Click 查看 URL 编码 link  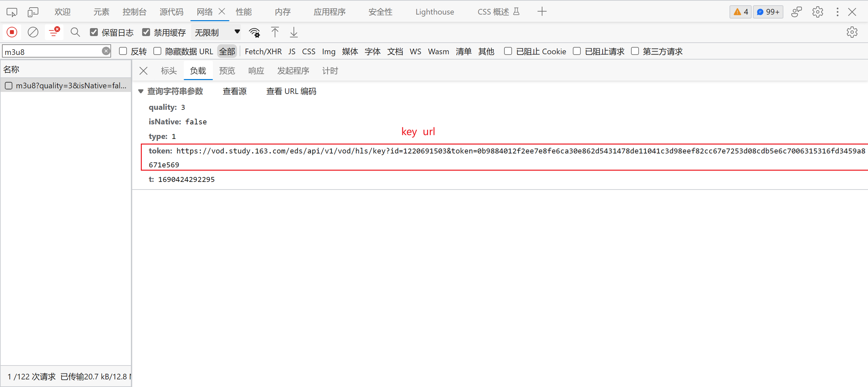(x=291, y=91)
